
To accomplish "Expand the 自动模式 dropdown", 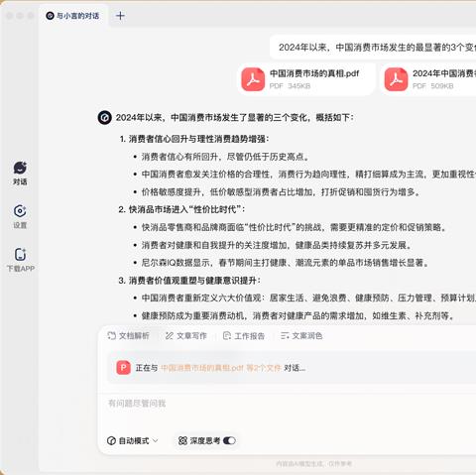I will tap(133, 440).
